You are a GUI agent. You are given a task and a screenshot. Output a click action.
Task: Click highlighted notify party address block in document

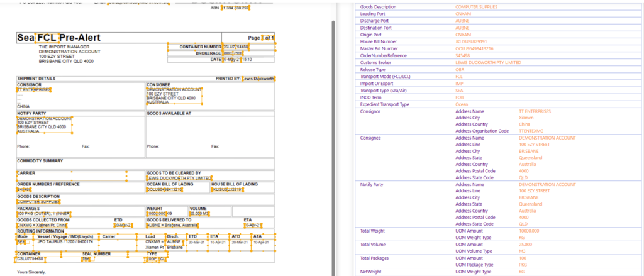(45, 125)
